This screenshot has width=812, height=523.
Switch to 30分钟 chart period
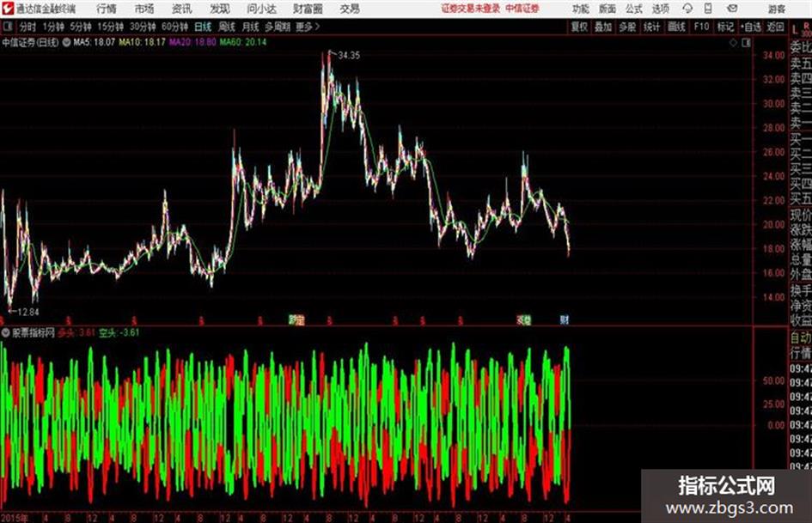click(x=143, y=27)
